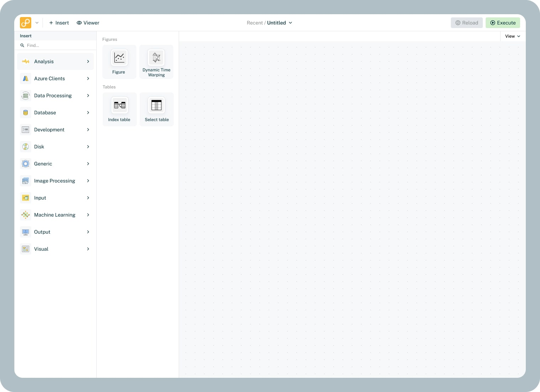Click the Data Processing label text
This screenshot has height=392, width=540.
coord(53,96)
